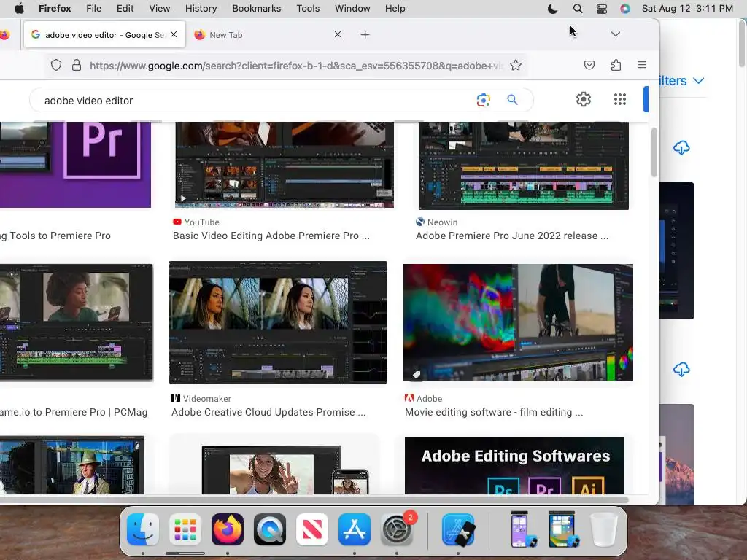Open the Help menu
Viewport: 747px width, 560px height.
[x=395, y=8]
